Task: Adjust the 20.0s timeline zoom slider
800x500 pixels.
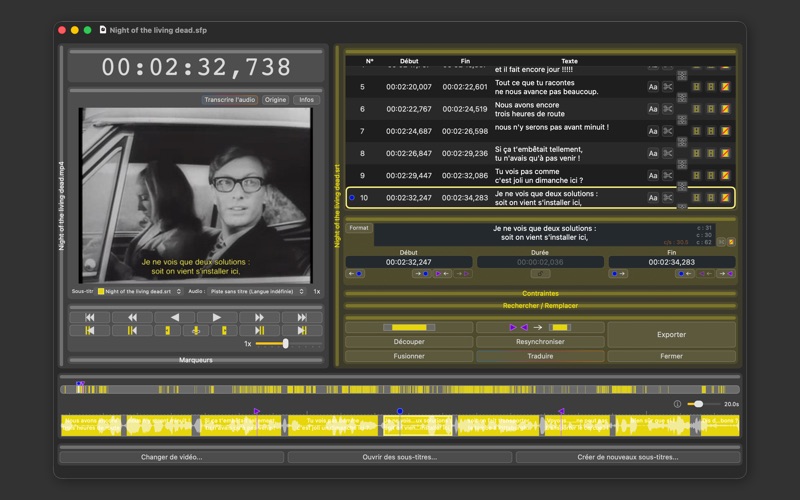Action: pos(699,404)
